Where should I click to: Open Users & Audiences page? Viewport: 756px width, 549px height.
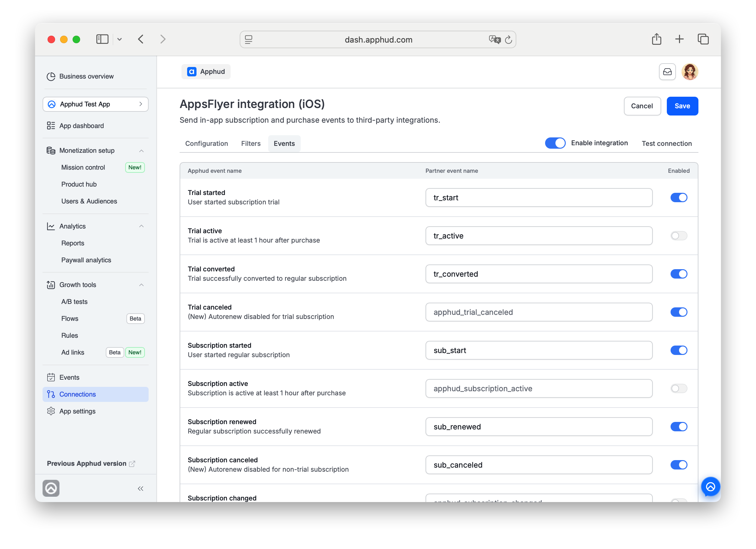tap(89, 201)
